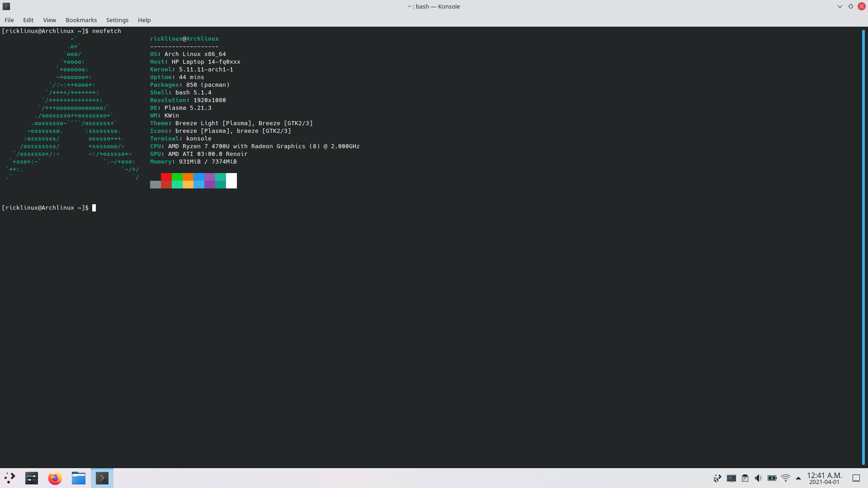
Task: Open the Wi-Fi networks tray applet
Action: 786,478
